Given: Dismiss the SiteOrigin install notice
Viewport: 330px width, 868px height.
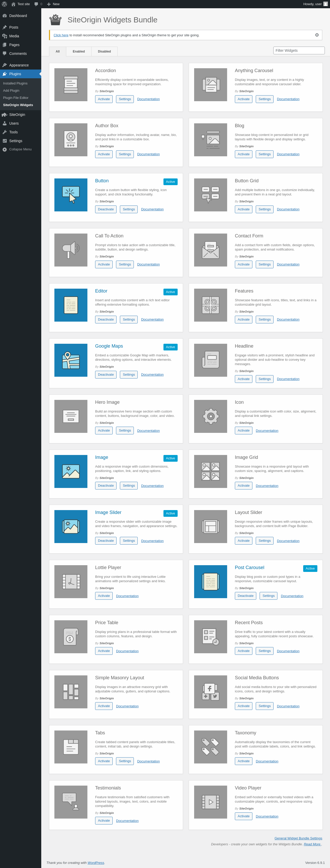Looking at the screenshot, I should coord(317,35).
